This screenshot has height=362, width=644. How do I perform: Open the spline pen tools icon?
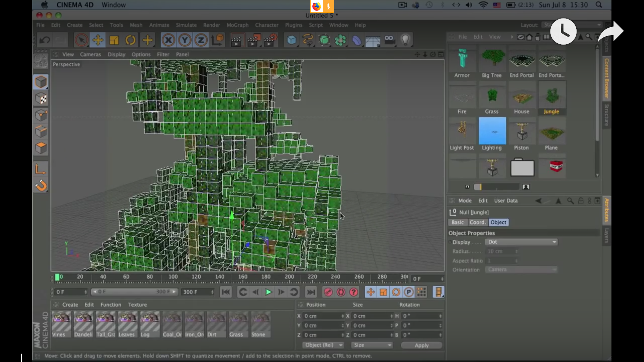pyautogui.click(x=308, y=40)
